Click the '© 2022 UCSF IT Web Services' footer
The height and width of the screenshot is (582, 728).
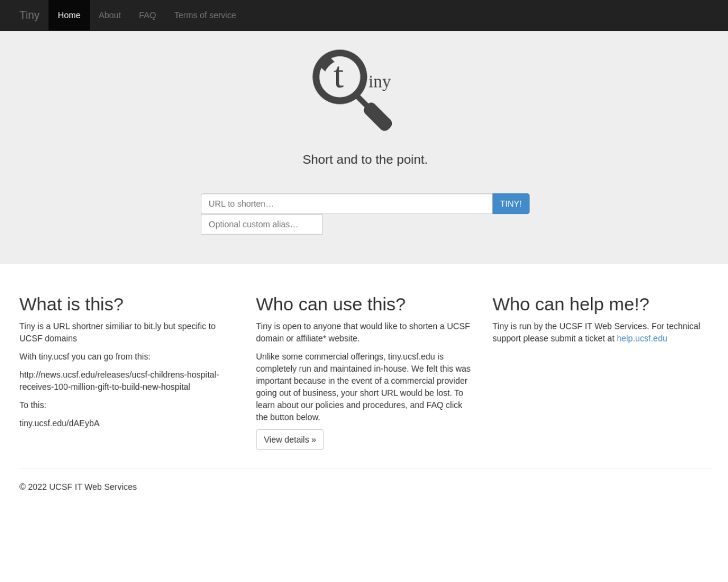click(x=78, y=487)
